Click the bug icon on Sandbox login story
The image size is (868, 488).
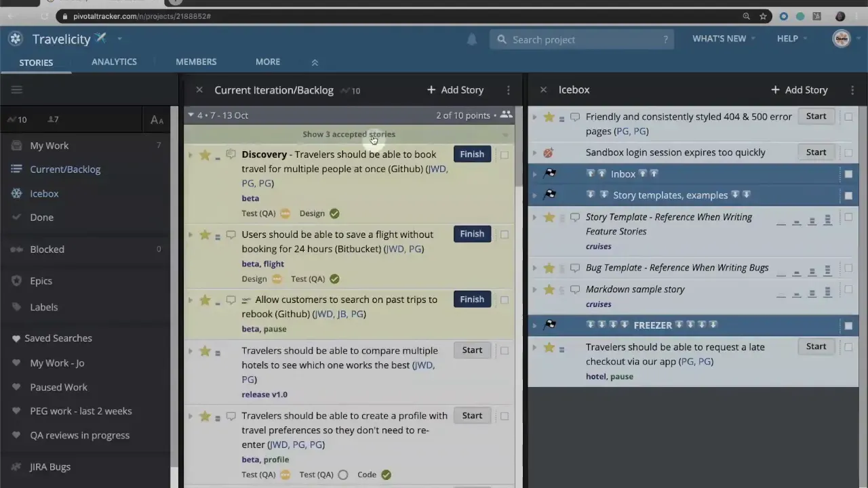pos(548,152)
